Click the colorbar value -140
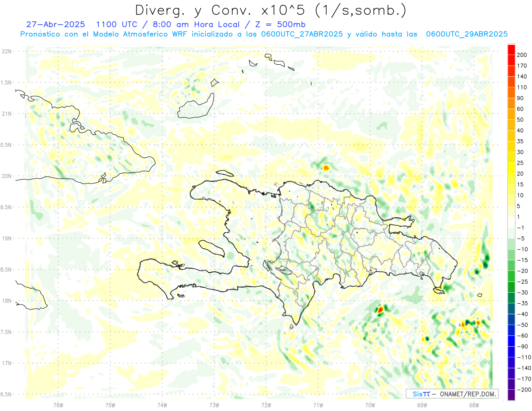The width and height of the screenshot is (532, 411). pos(523,368)
